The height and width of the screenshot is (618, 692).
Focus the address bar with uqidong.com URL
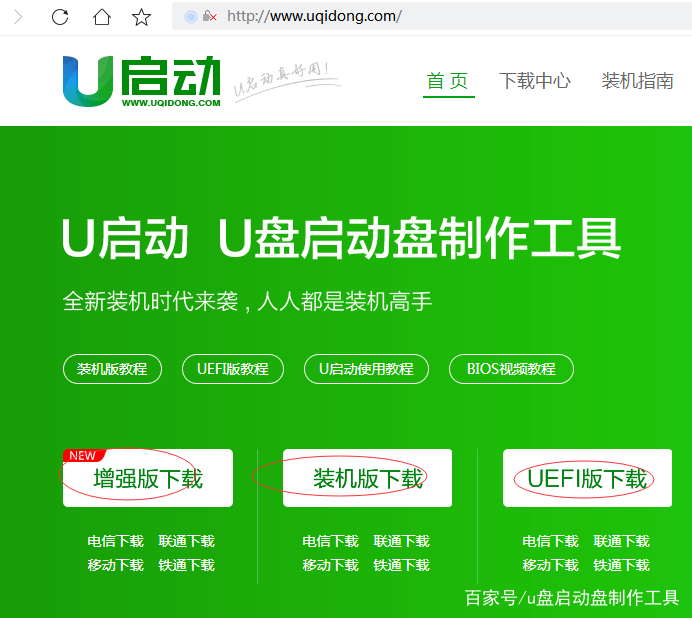432,16
